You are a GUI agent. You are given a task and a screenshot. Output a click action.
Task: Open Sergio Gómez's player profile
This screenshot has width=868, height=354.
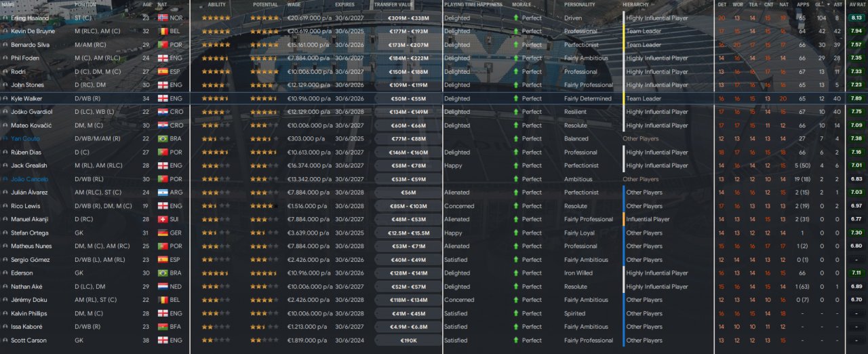[x=30, y=260]
